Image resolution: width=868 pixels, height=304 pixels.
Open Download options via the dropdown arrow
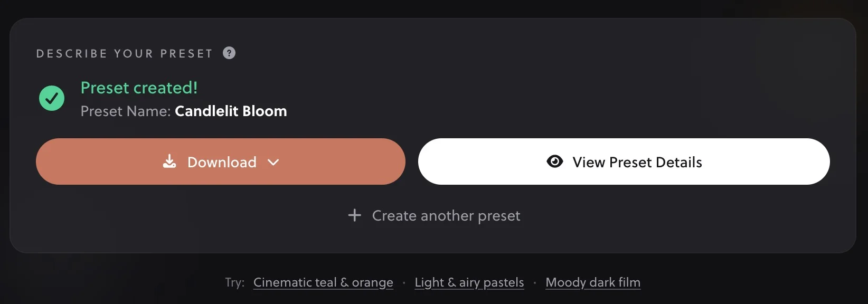pyautogui.click(x=273, y=163)
